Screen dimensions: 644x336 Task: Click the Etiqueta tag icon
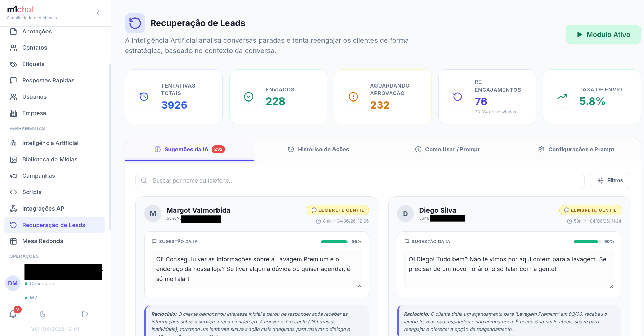13,64
